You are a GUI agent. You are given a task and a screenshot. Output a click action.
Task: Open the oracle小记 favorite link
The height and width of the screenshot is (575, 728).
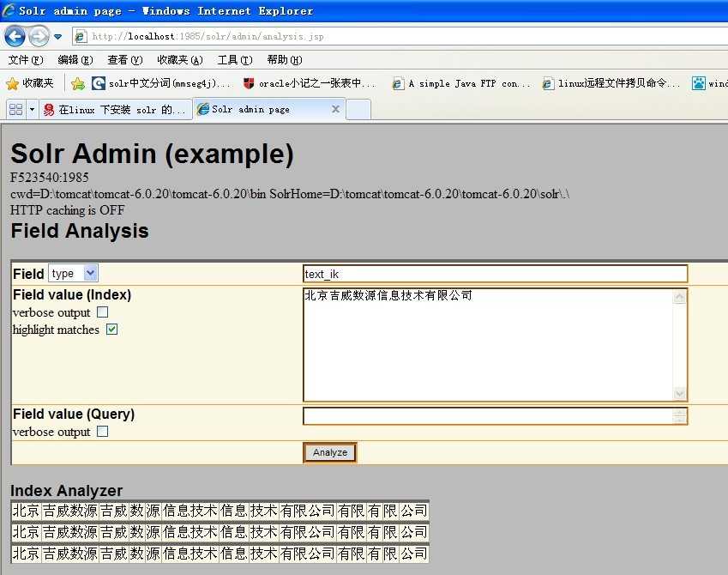point(310,83)
